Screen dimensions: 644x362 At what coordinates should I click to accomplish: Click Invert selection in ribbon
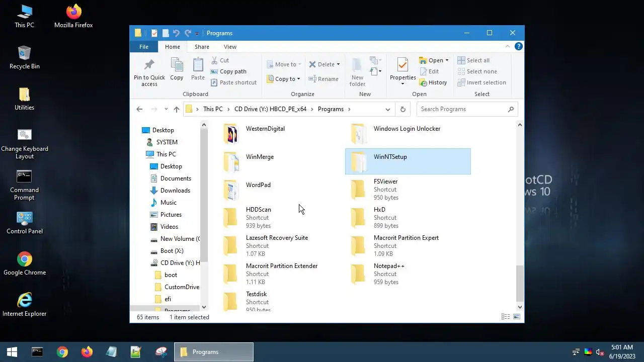tap(481, 82)
